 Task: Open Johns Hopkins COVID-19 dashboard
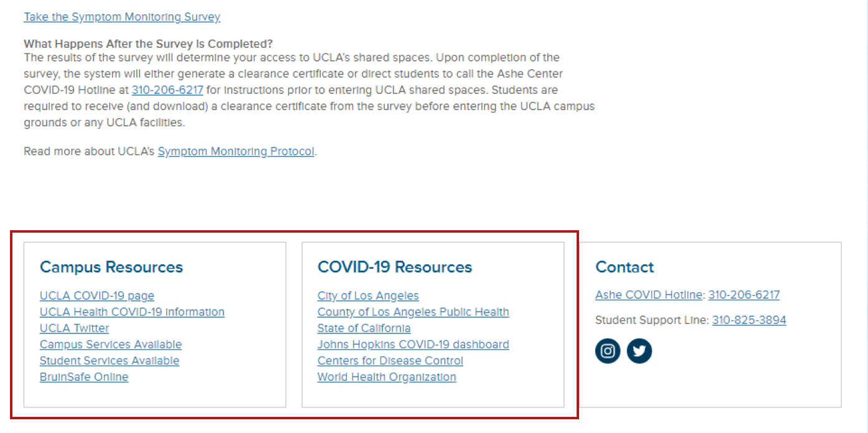(413, 344)
